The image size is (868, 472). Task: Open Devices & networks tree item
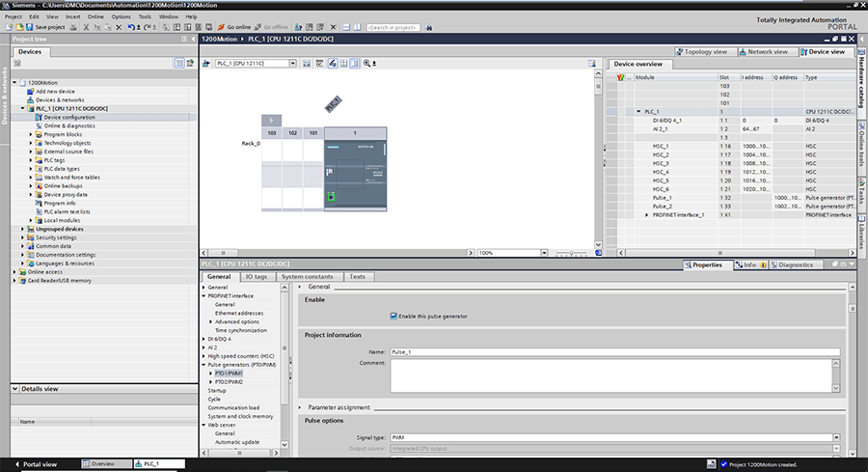tap(60, 100)
